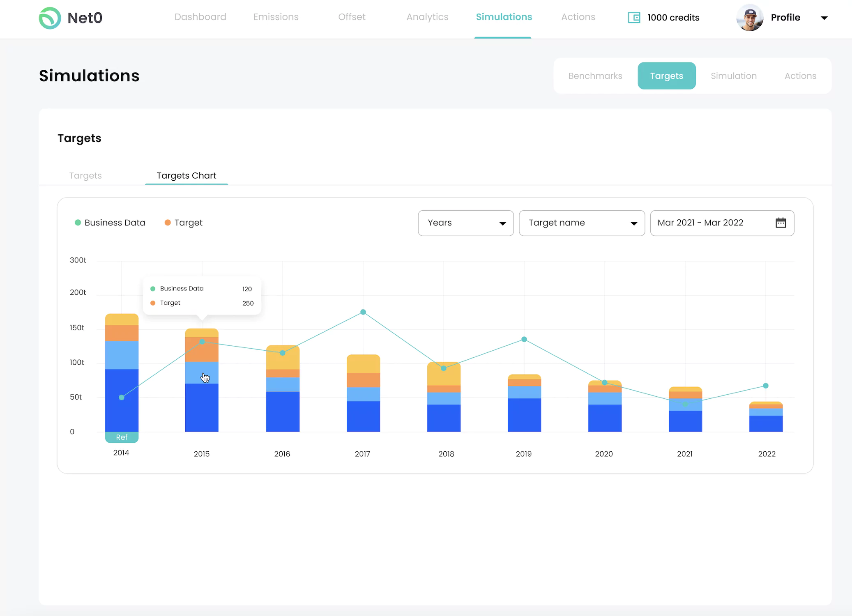Click tooltip Target value 250
Viewport: 852px width, 616px height.
click(x=248, y=303)
